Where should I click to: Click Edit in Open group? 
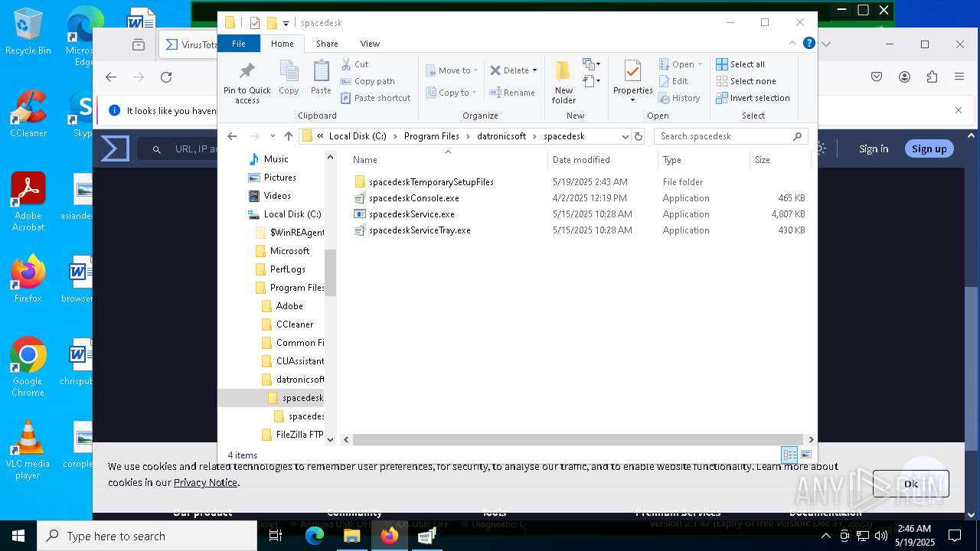pyautogui.click(x=673, y=81)
